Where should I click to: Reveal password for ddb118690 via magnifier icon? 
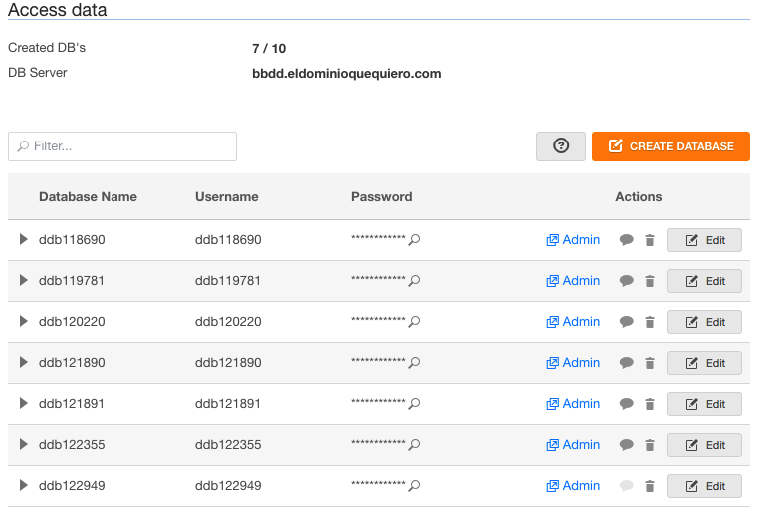[x=414, y=239]
